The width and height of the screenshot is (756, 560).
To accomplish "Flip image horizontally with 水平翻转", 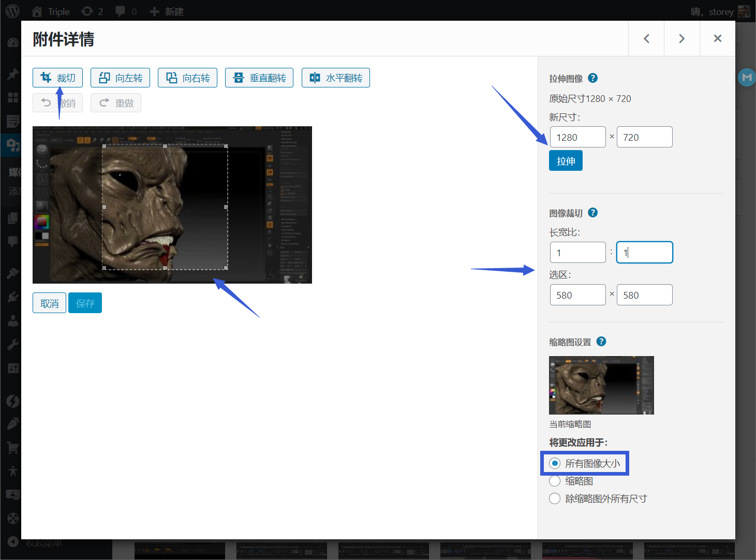I will 335,78.
